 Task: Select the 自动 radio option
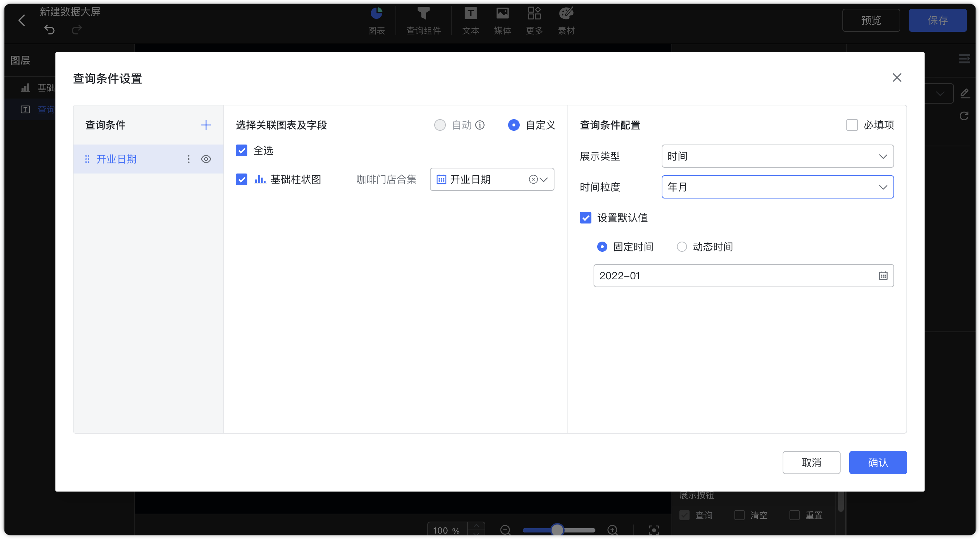440,125
